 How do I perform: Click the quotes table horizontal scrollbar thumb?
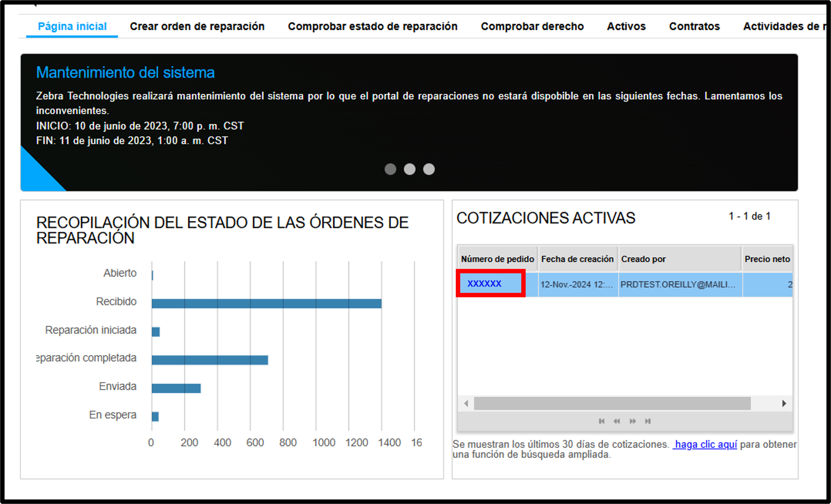(x=612, y=403)
